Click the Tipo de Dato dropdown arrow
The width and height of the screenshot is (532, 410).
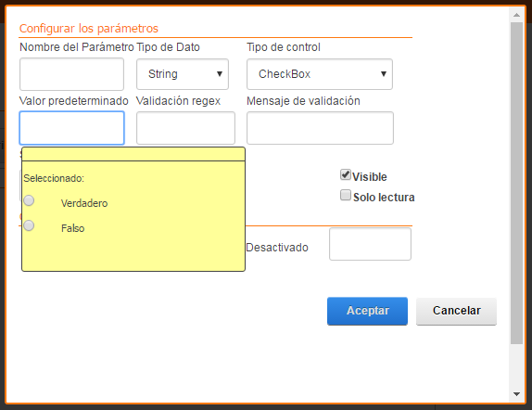220,74
